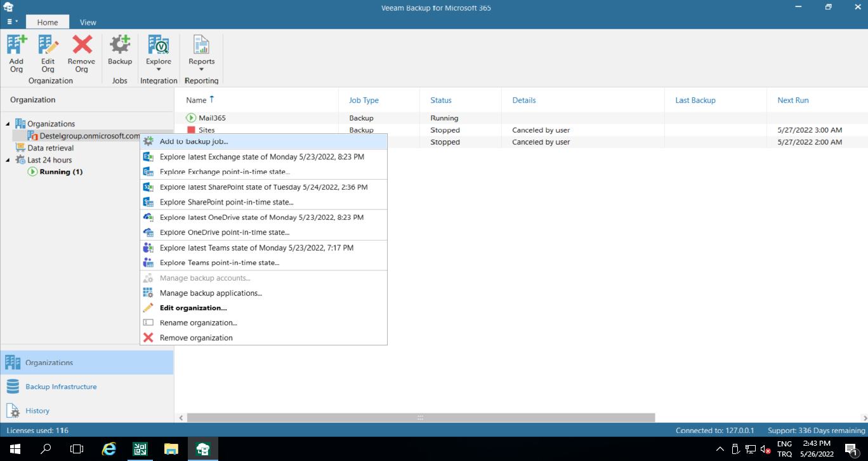
Task: Open File Explorer from taskbar
Action: point(171,449)
